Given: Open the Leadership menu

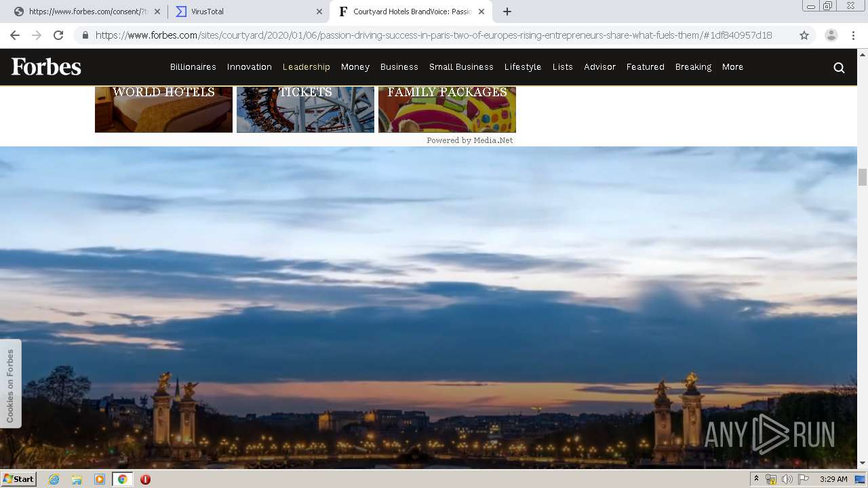Looking at the screenshot, I should click(x=307, y=67).
